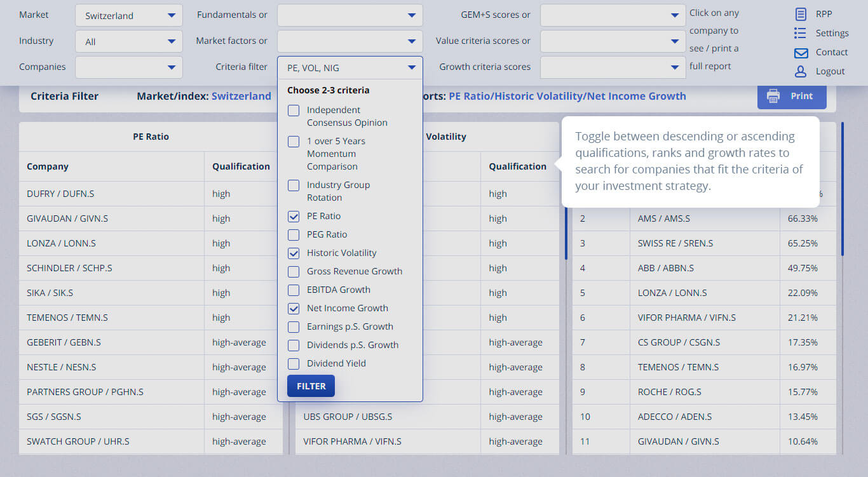Toggle sorting on PE Ratio Qualification header
This screenshot has height=477, width=868.
coord(241,166)
